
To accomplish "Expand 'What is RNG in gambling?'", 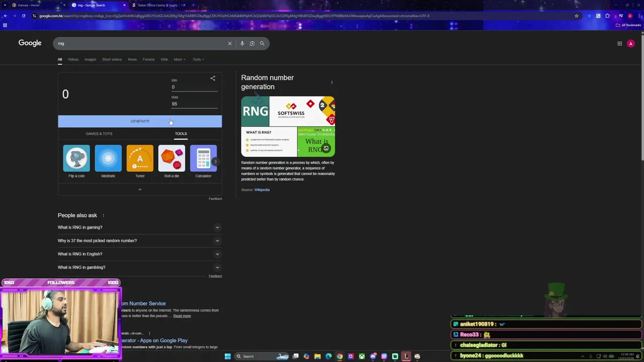I will (x=139, y=267).
